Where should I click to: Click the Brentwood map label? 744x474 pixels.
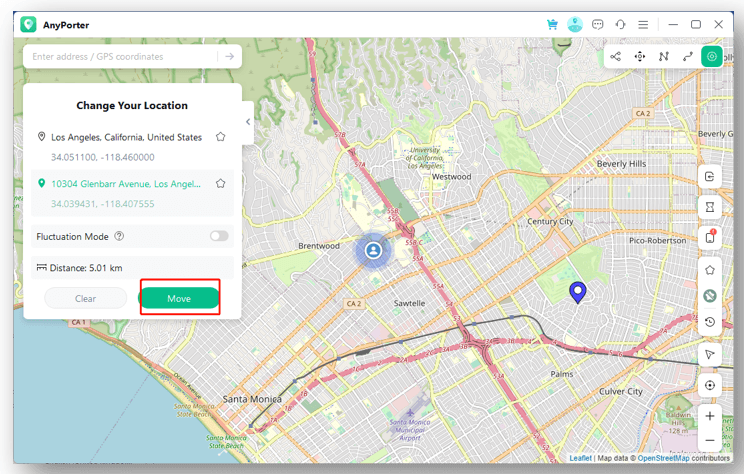[319, 246]
